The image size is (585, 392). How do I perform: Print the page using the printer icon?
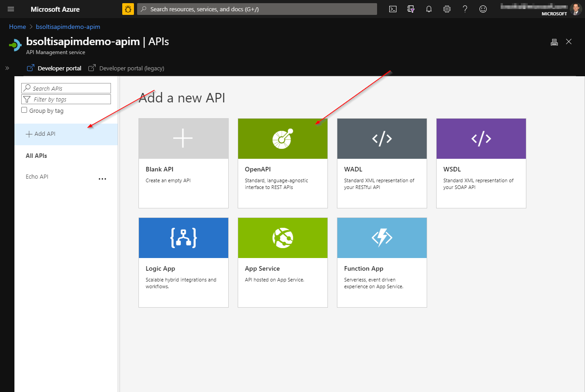coord(554,42)
